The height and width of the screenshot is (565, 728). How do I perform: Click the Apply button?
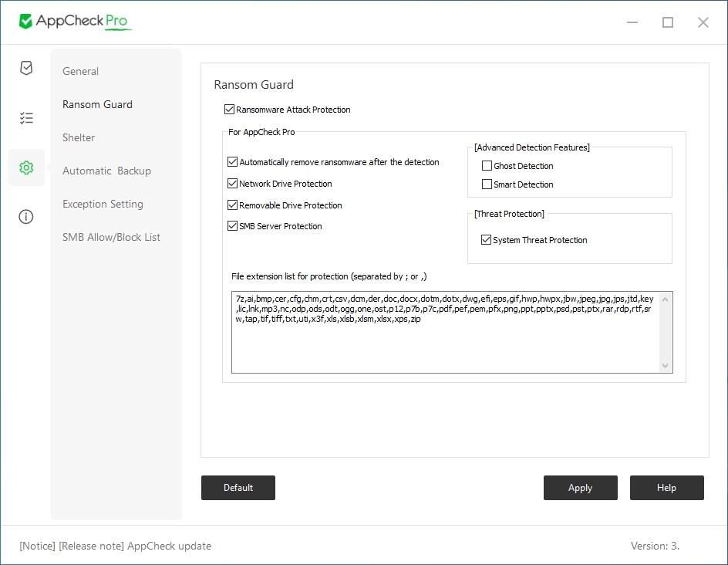[x=581, y=487]
